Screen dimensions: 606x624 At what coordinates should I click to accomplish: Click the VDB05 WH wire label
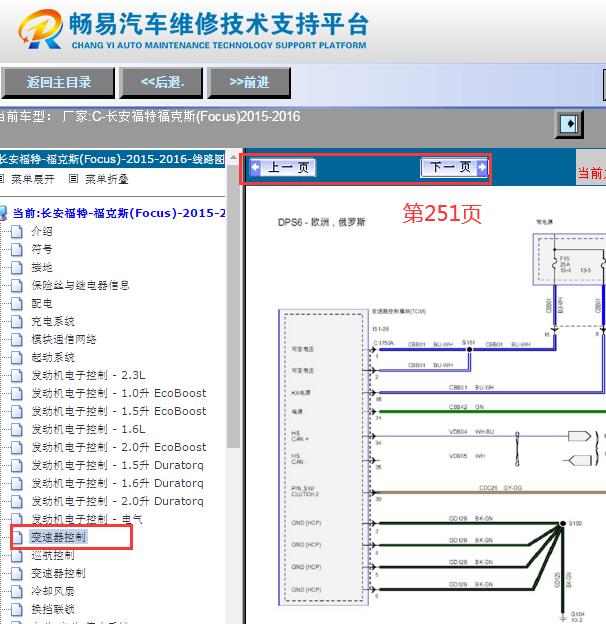point(467,456)
